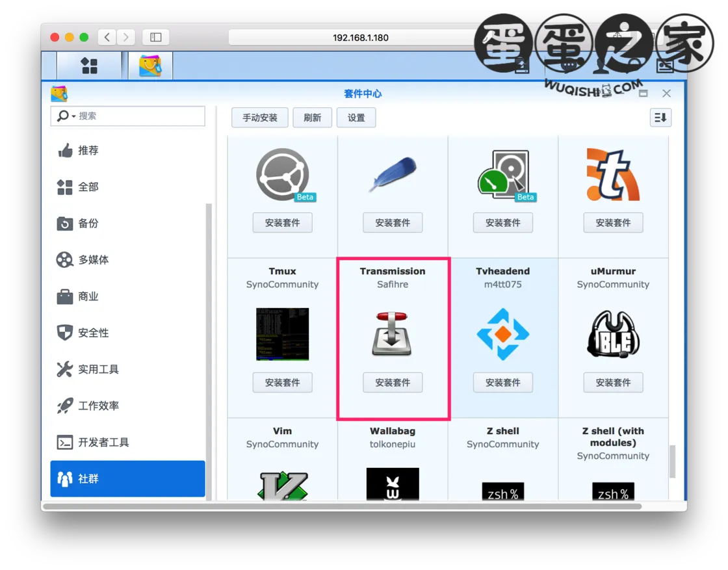
Task: Install the uMurmur package
Action: (x=613, y=382)
